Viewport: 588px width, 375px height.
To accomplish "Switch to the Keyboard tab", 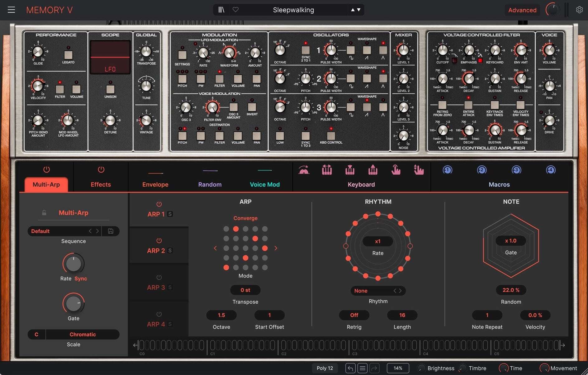I will coord(361,184).
